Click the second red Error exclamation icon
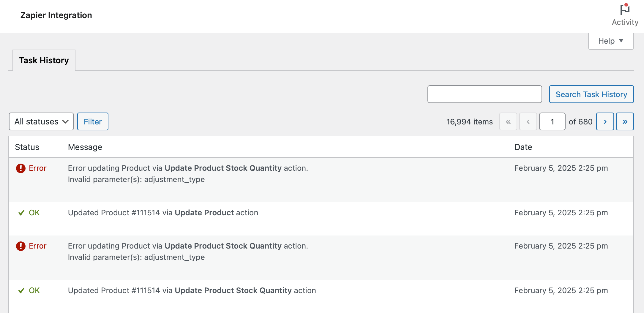Viewport: 644px width, 313px height. 20,246
